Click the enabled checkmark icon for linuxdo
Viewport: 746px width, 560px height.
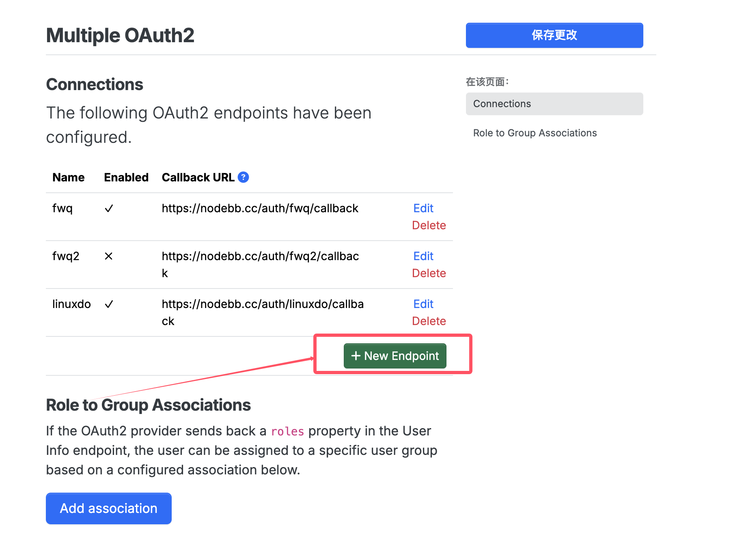point(109,304)
